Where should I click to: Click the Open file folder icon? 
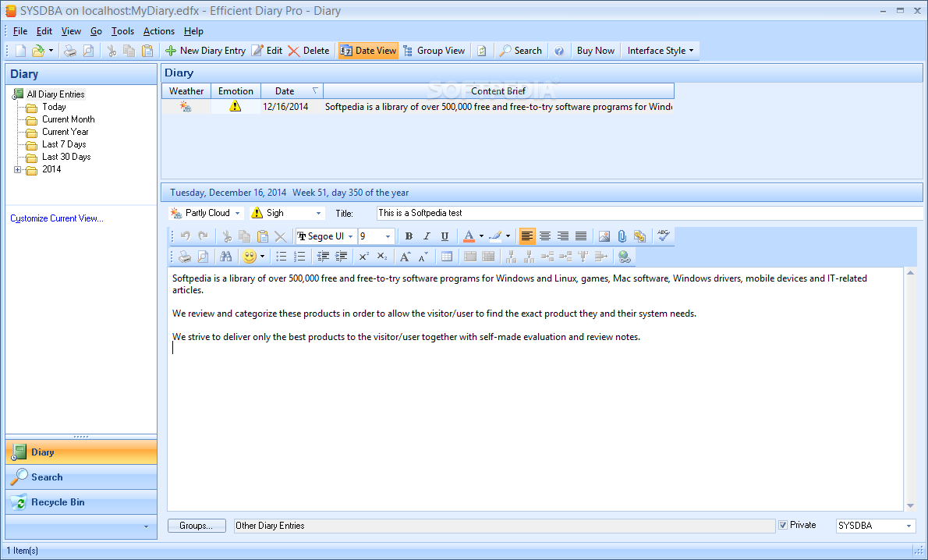[38, 51]
